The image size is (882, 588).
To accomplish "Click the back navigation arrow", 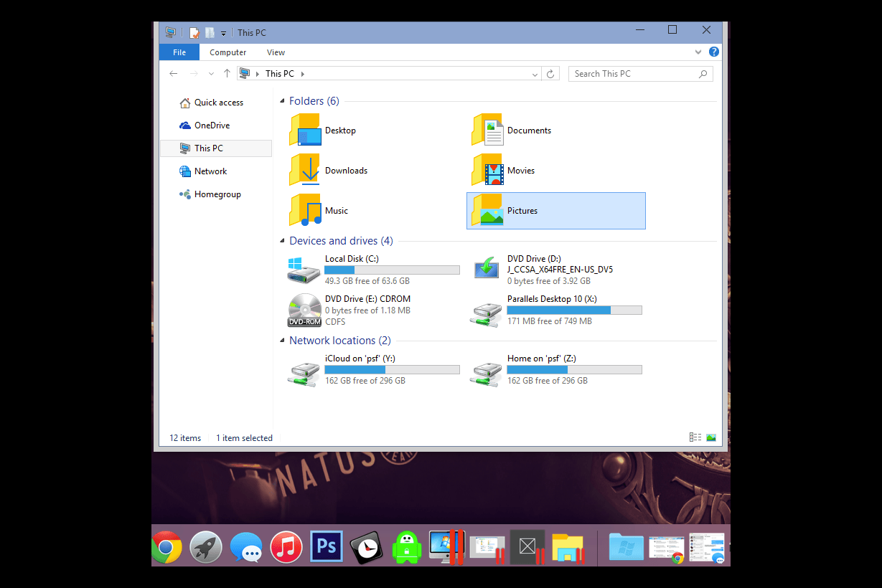I will click(174, 74).
